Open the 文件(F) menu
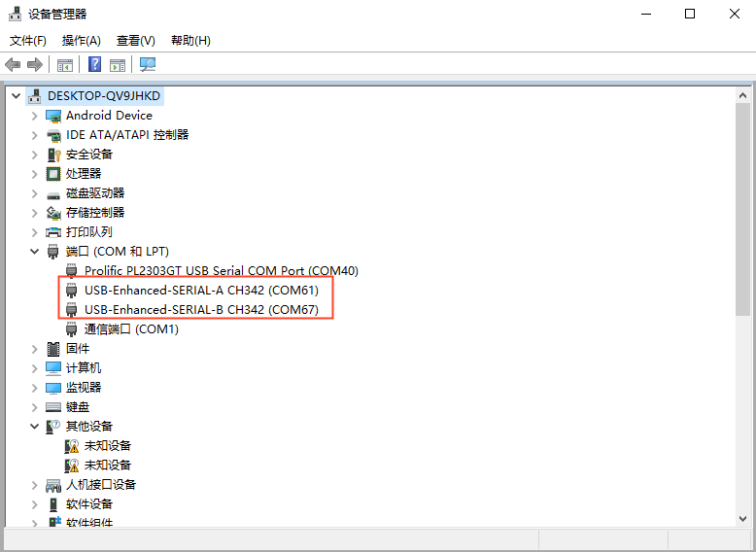 [x=28, y=41]
